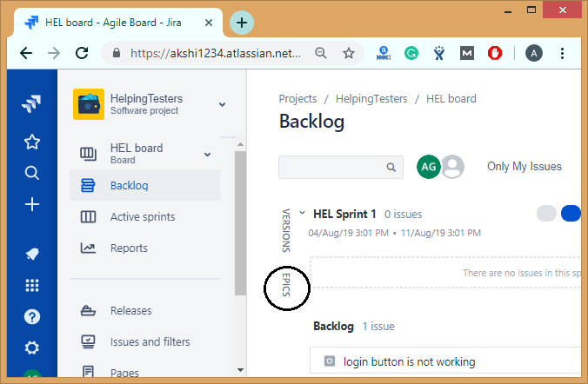This screenshot has width=588, height=384.
Task: Create new issue with plus icon in sidebar
Action: point(32,204)
